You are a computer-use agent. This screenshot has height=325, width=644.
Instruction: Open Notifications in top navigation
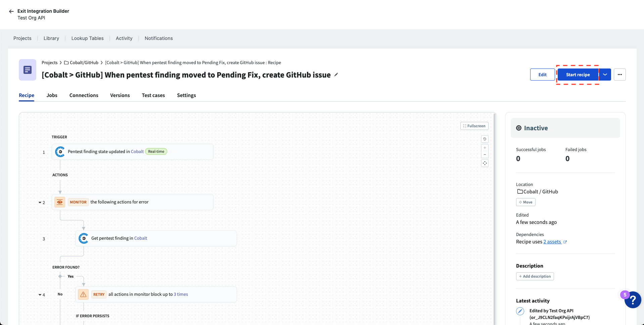pyautogui.click(x=159, y=38)
